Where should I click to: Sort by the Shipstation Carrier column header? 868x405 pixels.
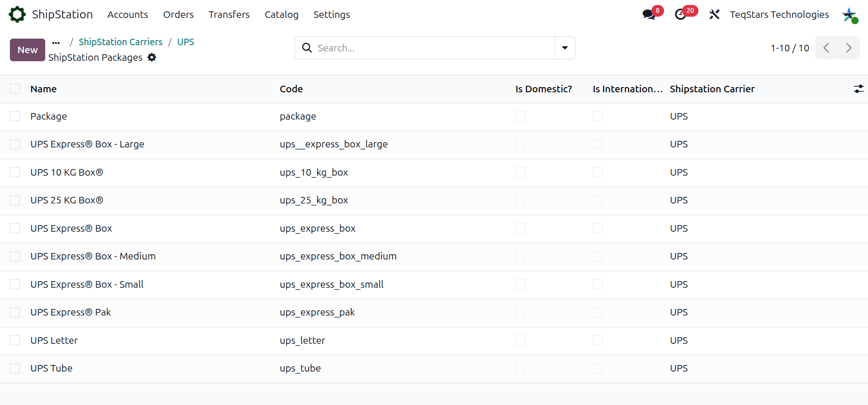pos(712,89)
